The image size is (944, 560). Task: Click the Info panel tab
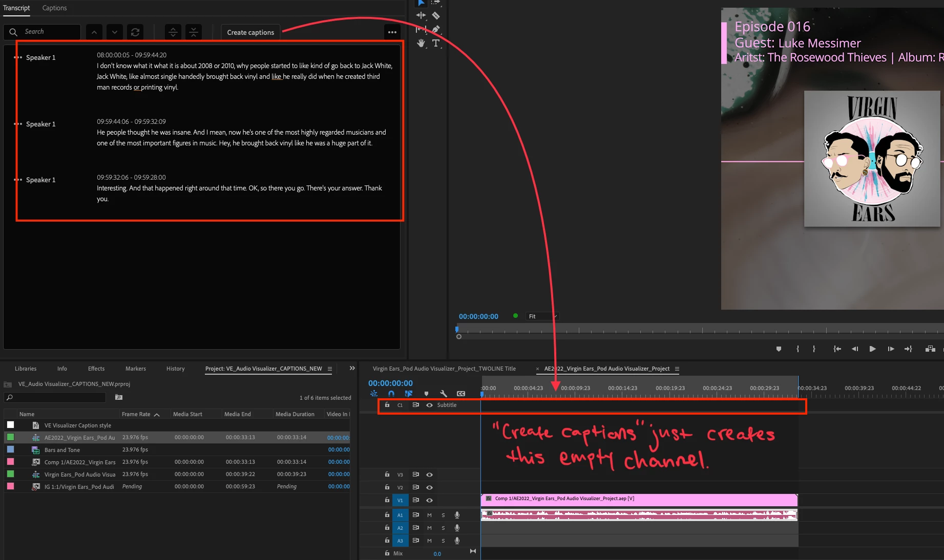(x=62, y=369)
